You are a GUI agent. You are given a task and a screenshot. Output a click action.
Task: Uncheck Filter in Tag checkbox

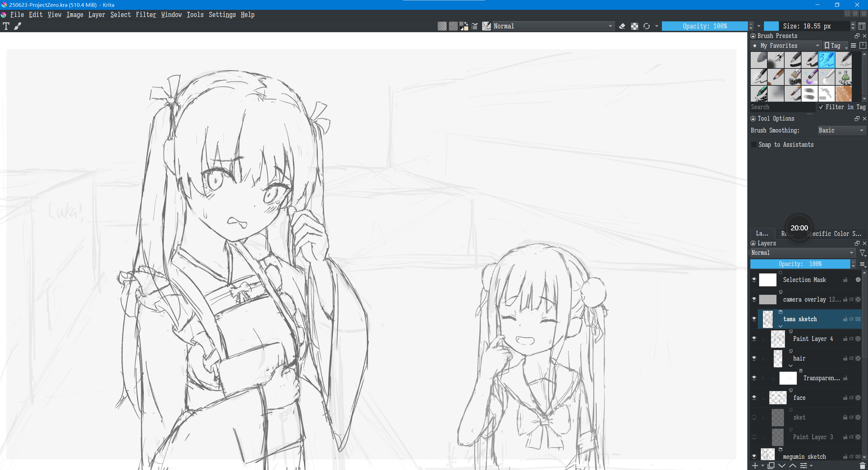point(821,107)
